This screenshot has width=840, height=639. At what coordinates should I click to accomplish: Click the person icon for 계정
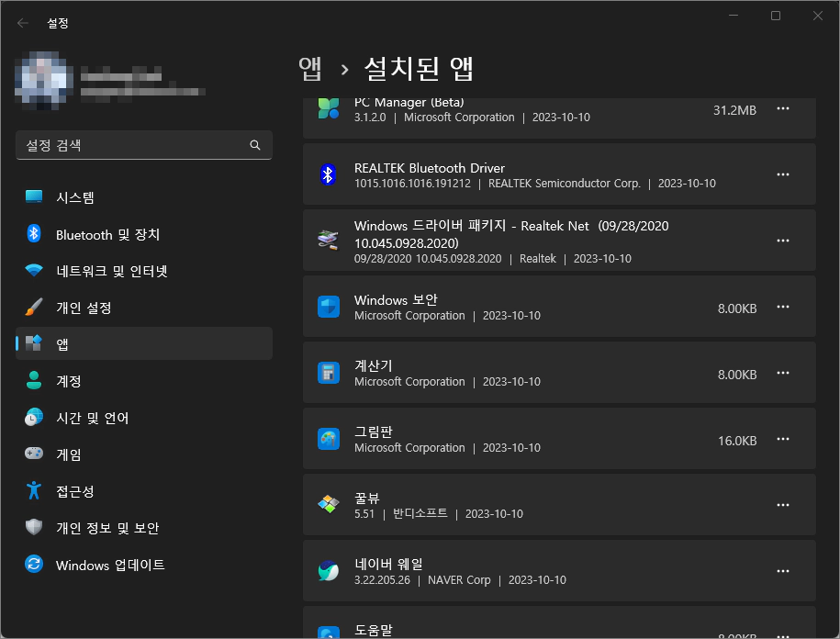click(34, 380)
